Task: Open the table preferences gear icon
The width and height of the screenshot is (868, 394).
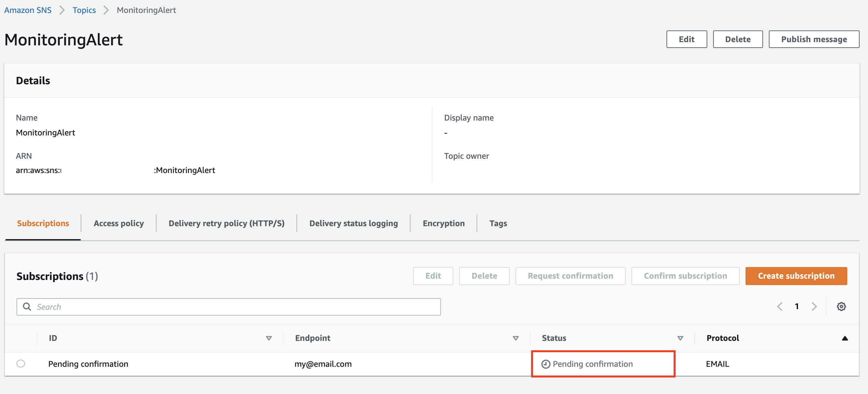Action: (x=841, y=307)
